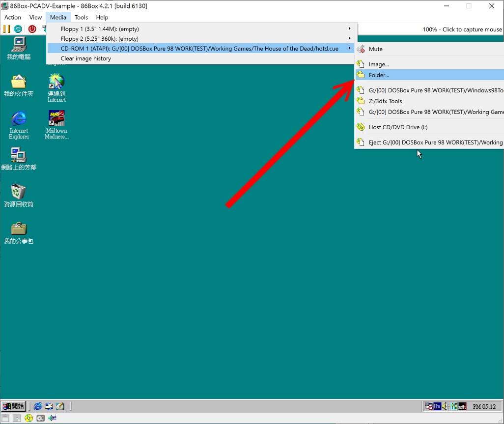
Task: Click the Floppy 2 (5.25" 360k) entry
Action: point(201,39)
